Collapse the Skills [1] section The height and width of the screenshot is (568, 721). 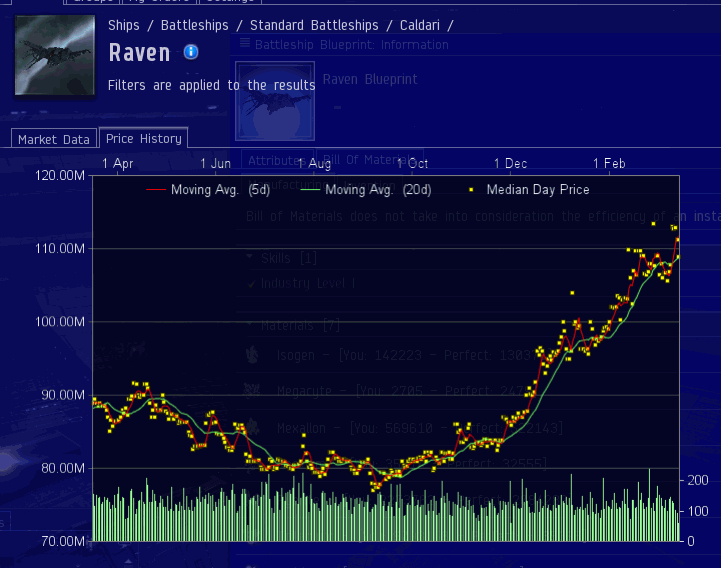(250, 257)
